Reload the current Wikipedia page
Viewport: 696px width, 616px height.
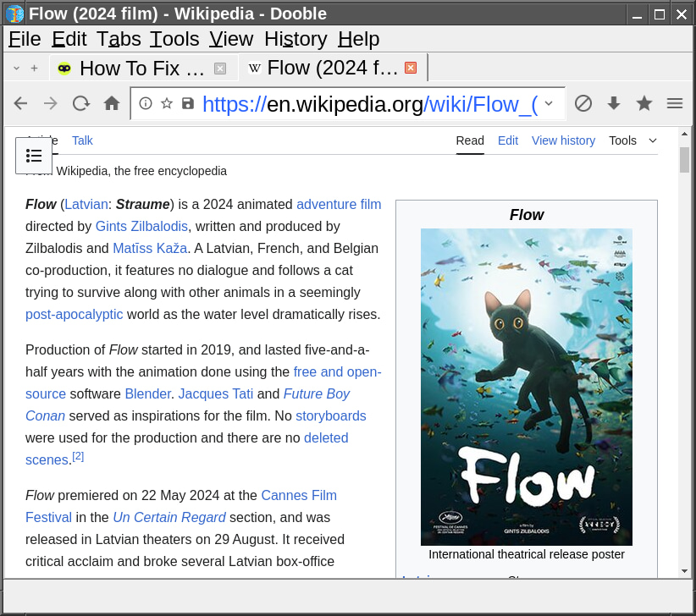(81, 103)
